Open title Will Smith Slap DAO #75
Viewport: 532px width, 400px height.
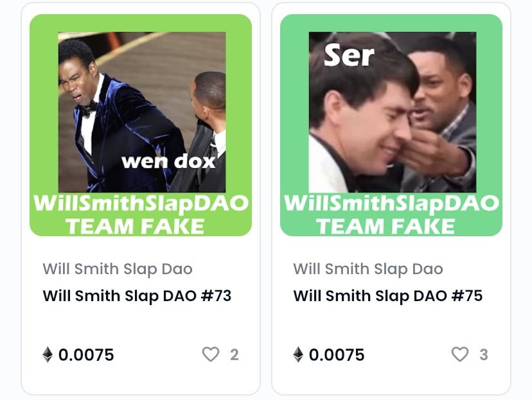(388, 295)
